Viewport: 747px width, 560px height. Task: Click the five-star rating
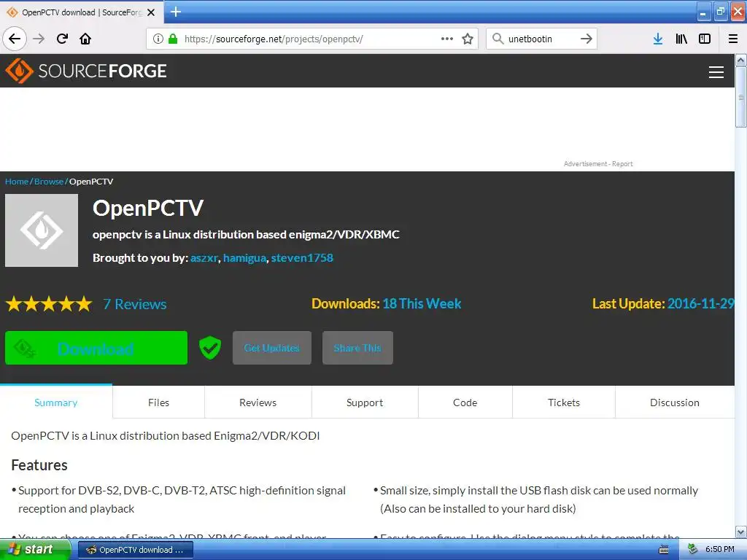[49, 304]
